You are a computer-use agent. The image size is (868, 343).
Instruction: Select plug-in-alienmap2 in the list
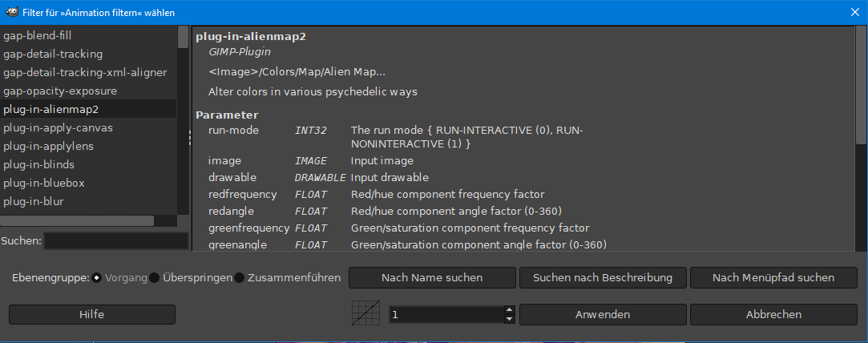click(89, 109)
